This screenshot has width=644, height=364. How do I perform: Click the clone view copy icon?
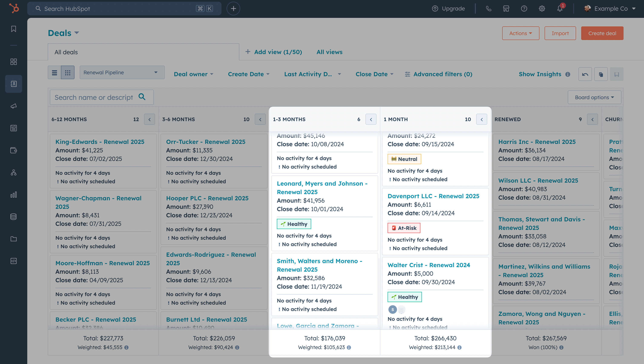pyautogui.click(x=601, y=74)
